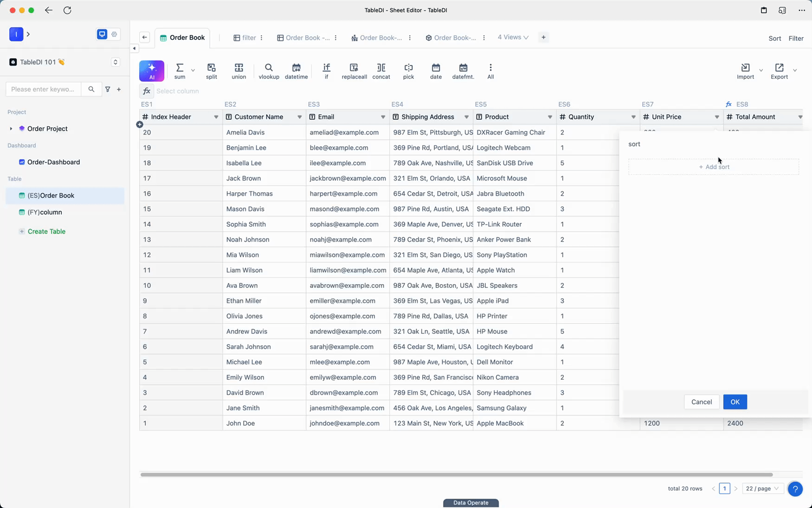Click the add row plus circle icon
Screen dimensions: 812x508
click(140, 124)
